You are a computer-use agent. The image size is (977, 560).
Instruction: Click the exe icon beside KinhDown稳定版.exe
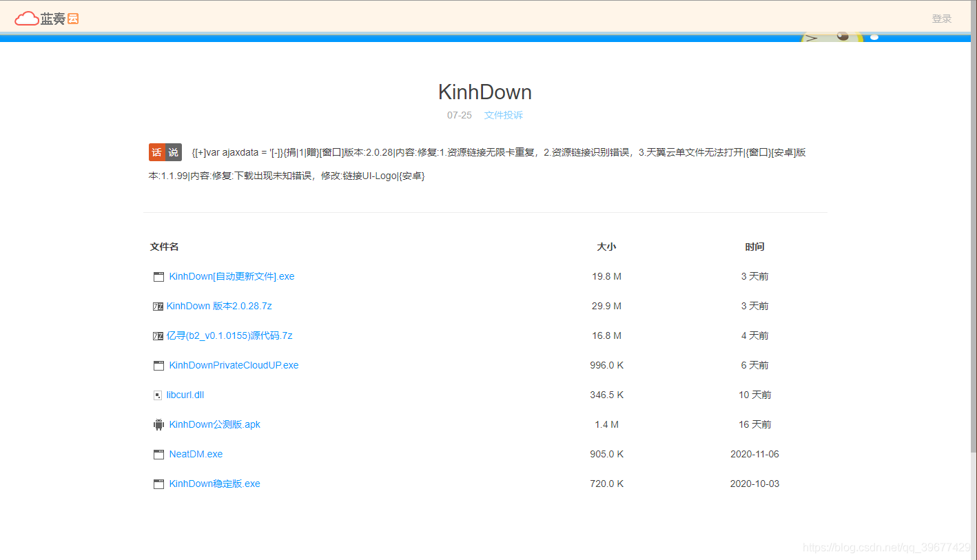(x=158, y=484)
